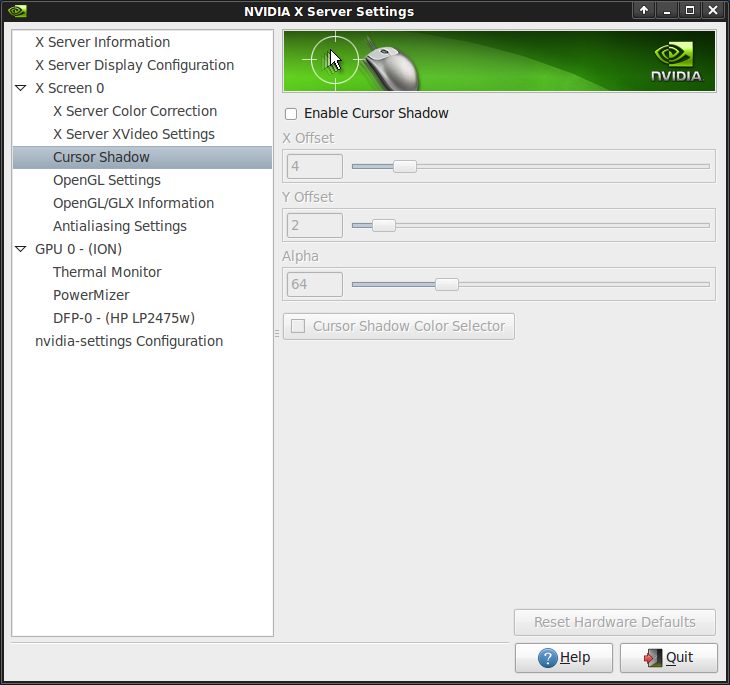Collapse the X Screen 0 tree node

point(21,88)
